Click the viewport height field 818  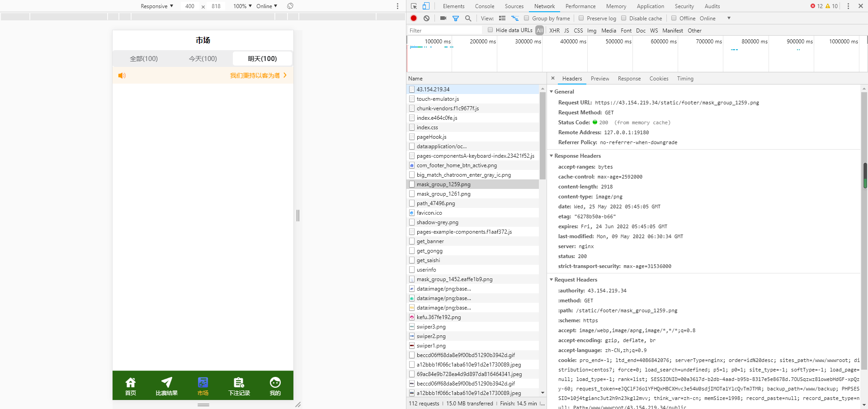pos(216,6)
